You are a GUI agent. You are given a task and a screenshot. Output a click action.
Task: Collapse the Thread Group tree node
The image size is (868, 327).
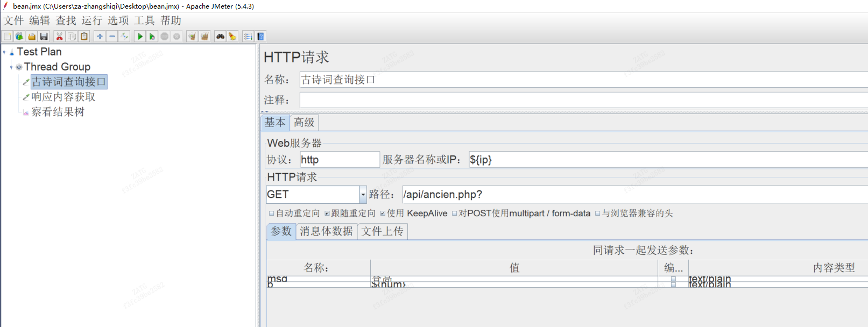coord(11,67)
